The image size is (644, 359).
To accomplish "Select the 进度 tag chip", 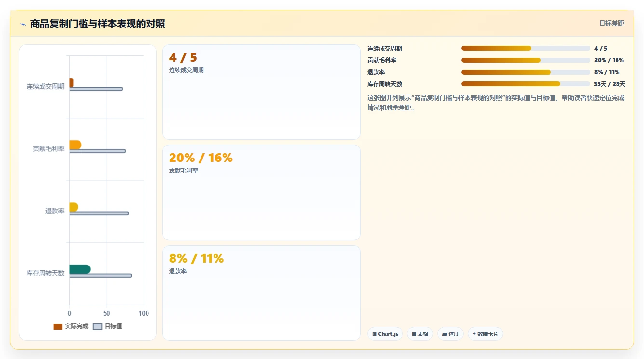I will pos(450,334).
